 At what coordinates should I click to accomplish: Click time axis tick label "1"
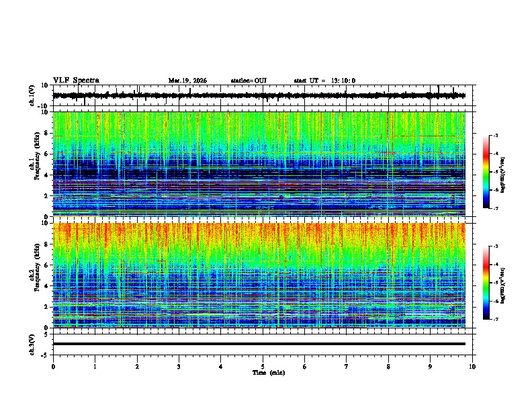click(95, 367)
